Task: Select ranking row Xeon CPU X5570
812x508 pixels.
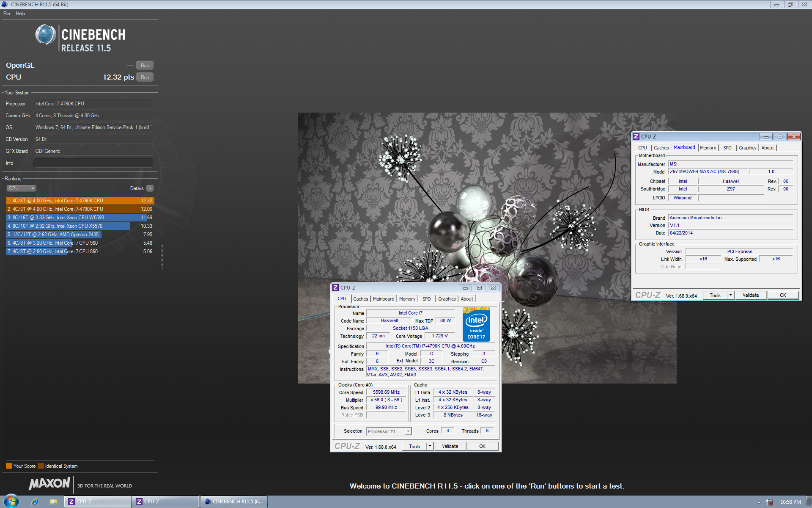Action: [x=80, y=226]
